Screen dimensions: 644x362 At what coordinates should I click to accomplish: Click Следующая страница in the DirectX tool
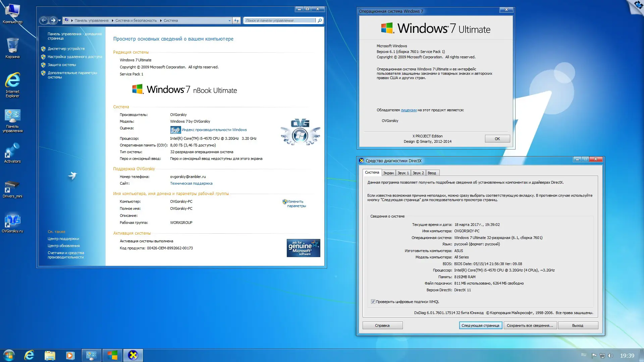point(480,325)
